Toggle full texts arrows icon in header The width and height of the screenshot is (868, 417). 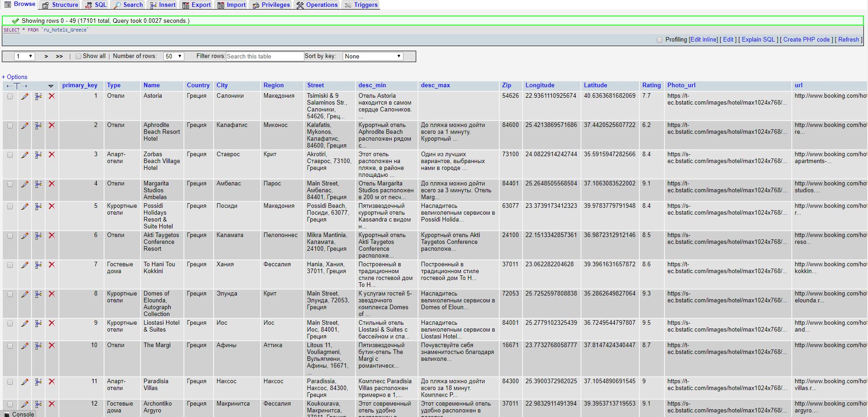click(x=17, y=86)
